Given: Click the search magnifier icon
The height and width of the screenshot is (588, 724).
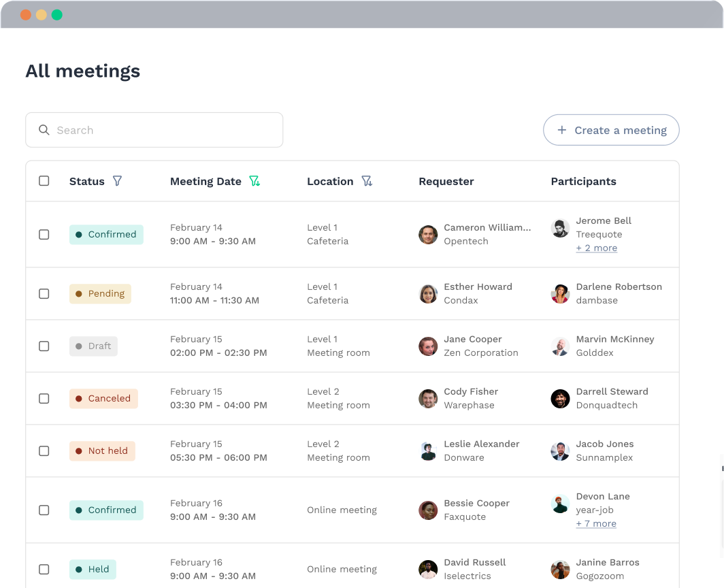Looking at the screenshot, I should [44, 130].
